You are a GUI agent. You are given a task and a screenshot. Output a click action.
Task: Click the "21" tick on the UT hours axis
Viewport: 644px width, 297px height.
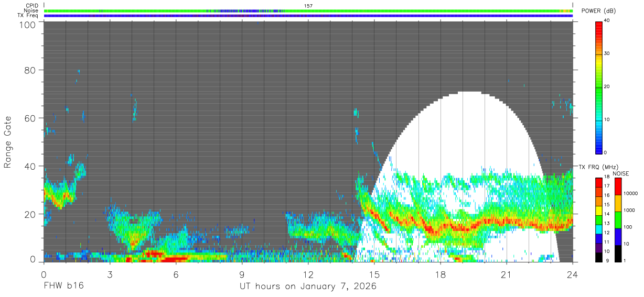(x=507, y=274)
